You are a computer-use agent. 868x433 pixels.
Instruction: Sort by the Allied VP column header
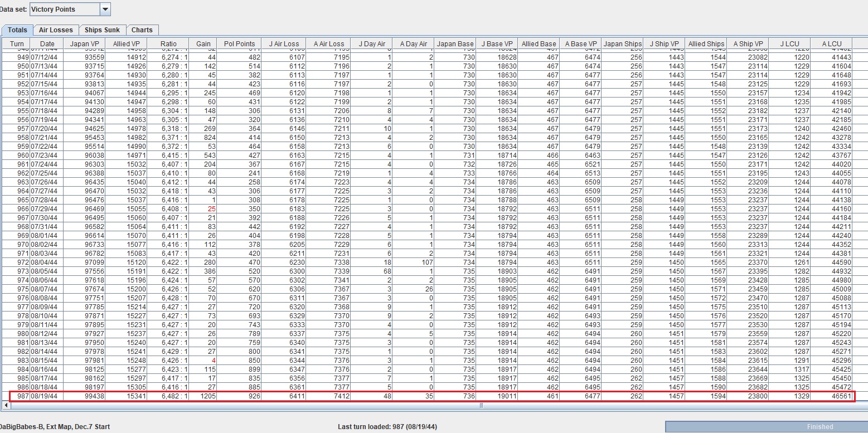point(127,43)
